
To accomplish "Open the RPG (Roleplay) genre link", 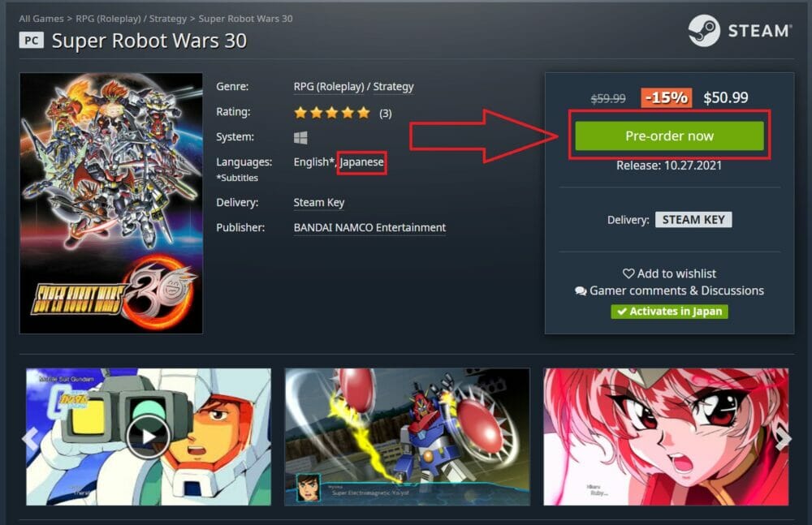I will point(329,87).
